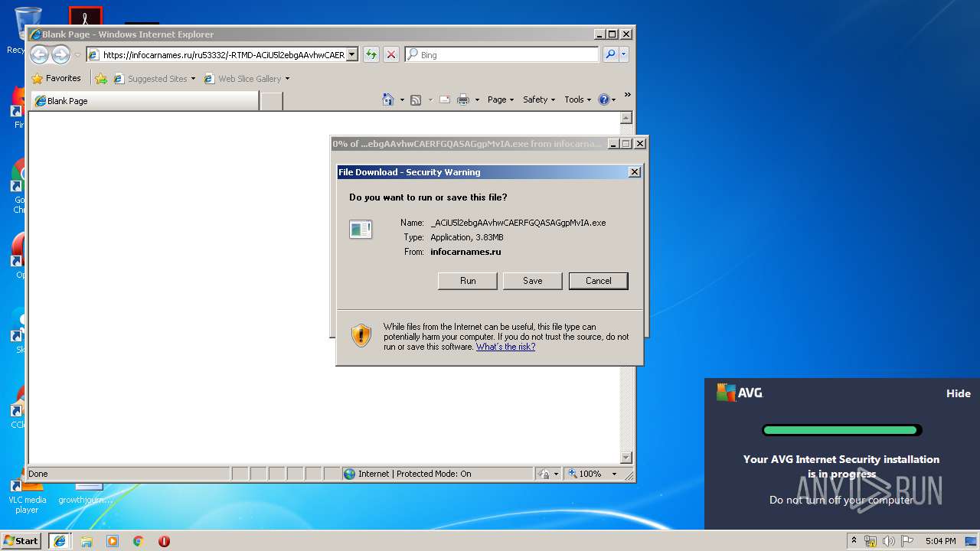The height and width of the screenshot is (551, 980).
Task: Click the Print icon in the command bar
Action: pyautogui.click(x=463, y=99)
